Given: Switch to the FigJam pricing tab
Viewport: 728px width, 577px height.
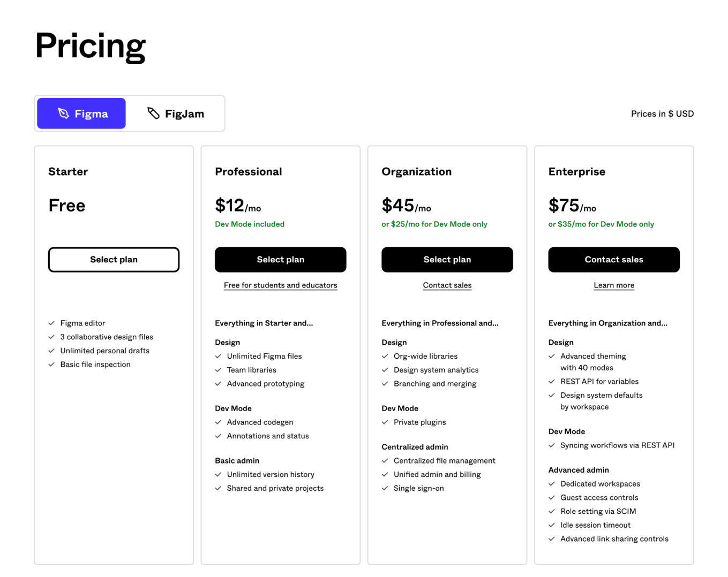Looking at the screenshot, I should pos(176,113).
